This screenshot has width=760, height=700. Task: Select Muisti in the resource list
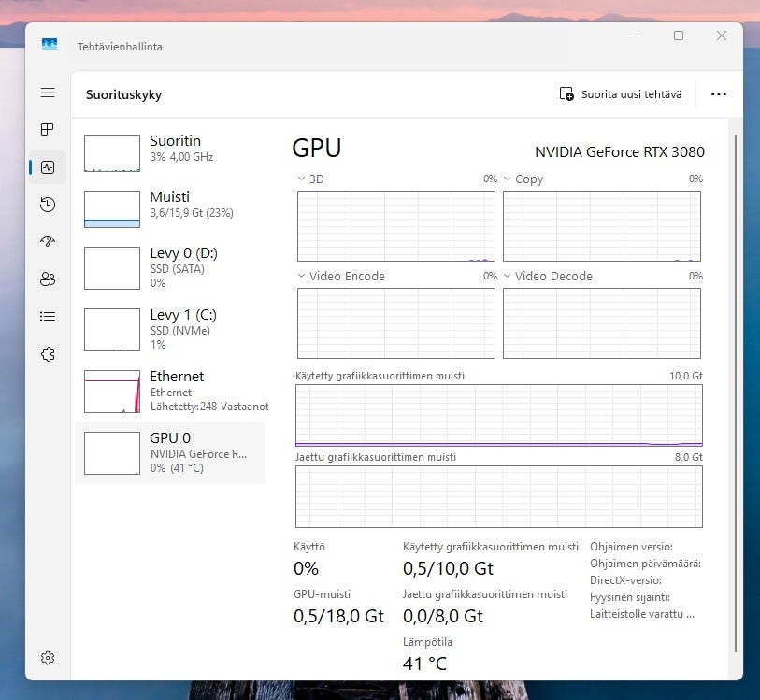(170, 208)
